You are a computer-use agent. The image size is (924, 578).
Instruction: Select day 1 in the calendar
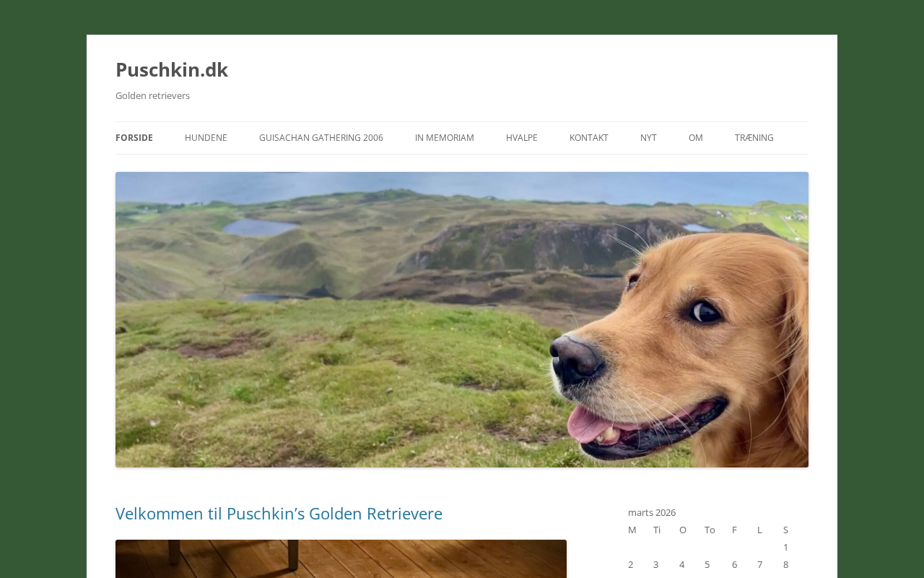tap(786, 547)
